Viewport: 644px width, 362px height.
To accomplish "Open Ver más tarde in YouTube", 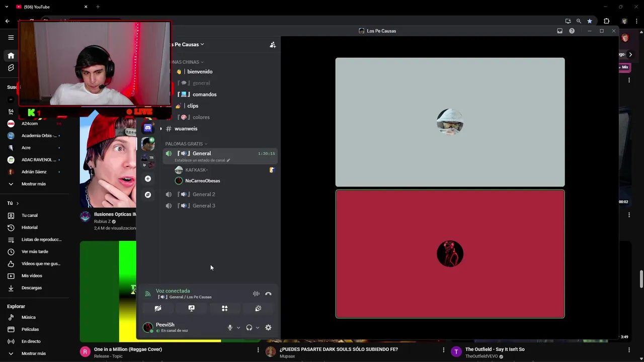I will (34, 251).
